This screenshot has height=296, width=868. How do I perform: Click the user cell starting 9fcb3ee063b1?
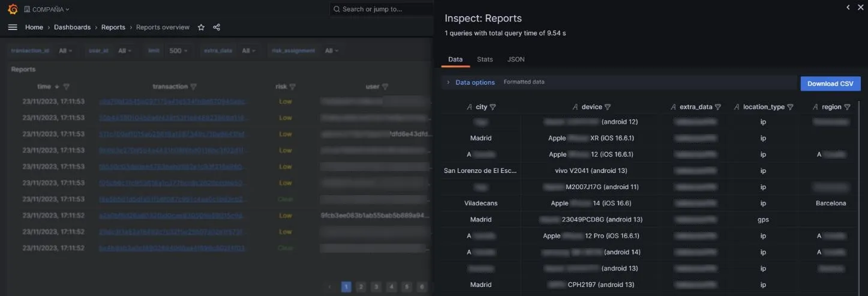(x=375, y=216)
